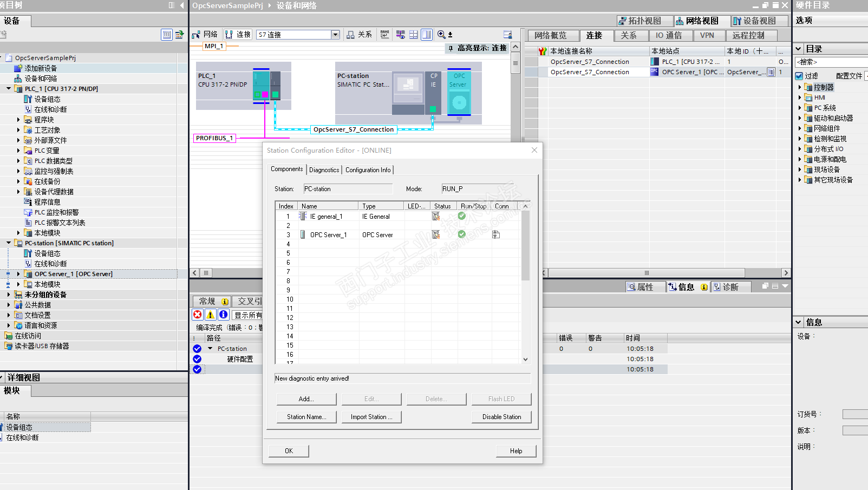
Task: Click the Add... button
Action: (x=306, y=399)
